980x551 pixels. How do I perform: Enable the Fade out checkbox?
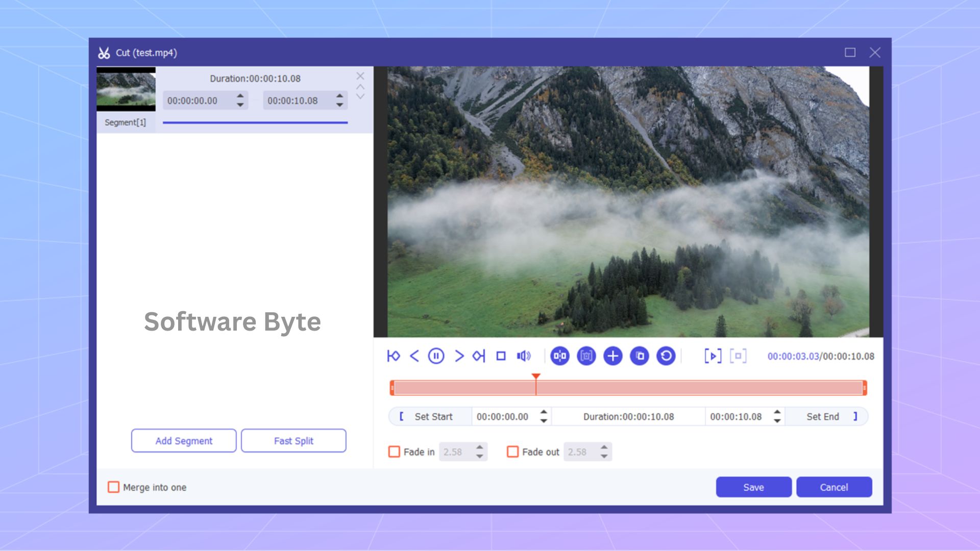pyautogui.click(x=512, y=452)
